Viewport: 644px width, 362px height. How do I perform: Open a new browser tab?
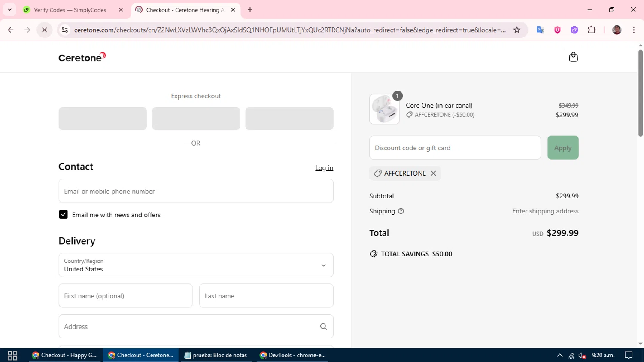(x=250, y=10)
